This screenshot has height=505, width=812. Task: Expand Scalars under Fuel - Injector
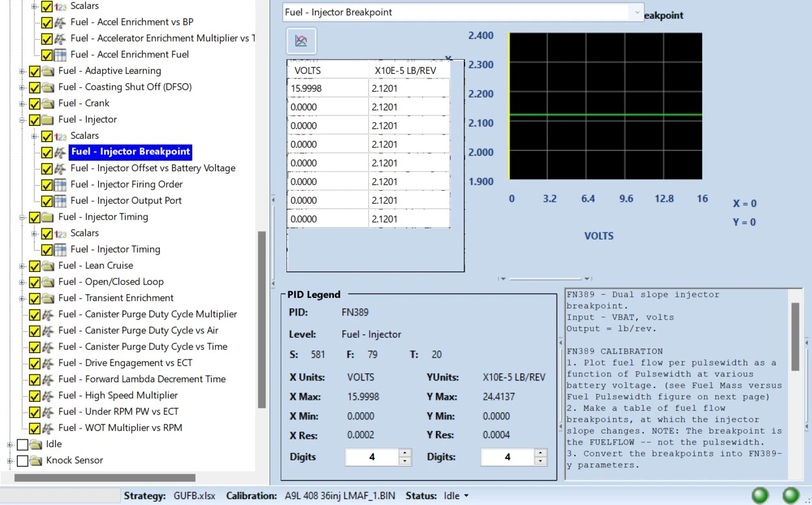[35, 136]
